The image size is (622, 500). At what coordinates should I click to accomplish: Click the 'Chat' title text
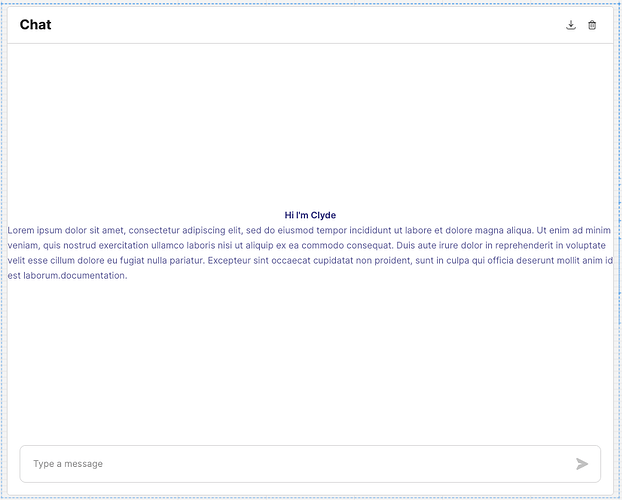[x=35, y=25]
